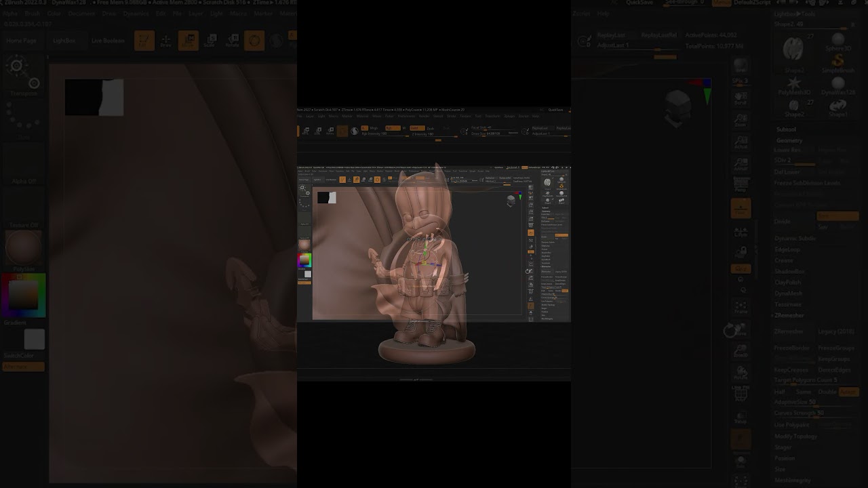Select the Shape1 tool
Image resolution: width=868 pixels, height=488 pixels.
pos(838,108)
